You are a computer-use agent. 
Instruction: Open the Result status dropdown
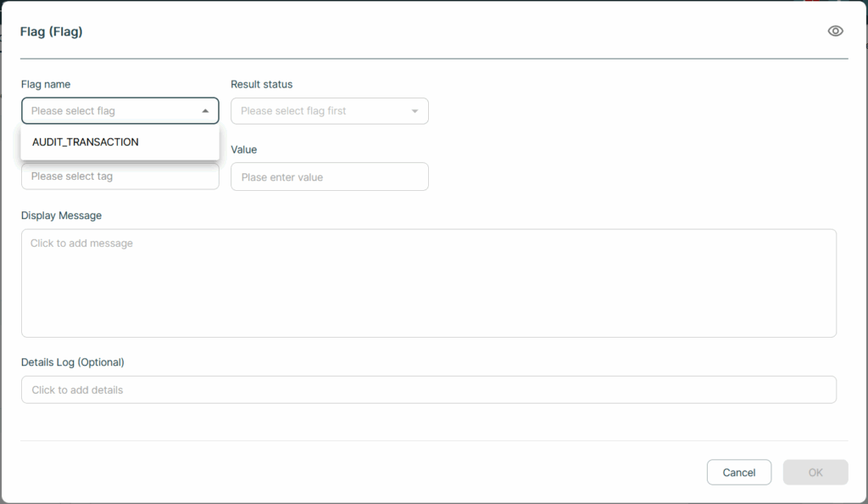[x=330, y=111]
